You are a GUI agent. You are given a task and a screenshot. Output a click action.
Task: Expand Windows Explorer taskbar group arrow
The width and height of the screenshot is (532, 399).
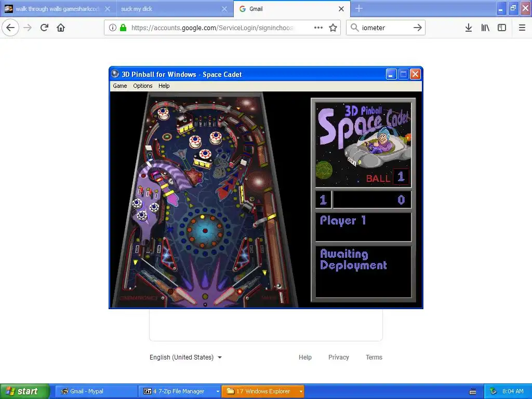coord(301,391)
